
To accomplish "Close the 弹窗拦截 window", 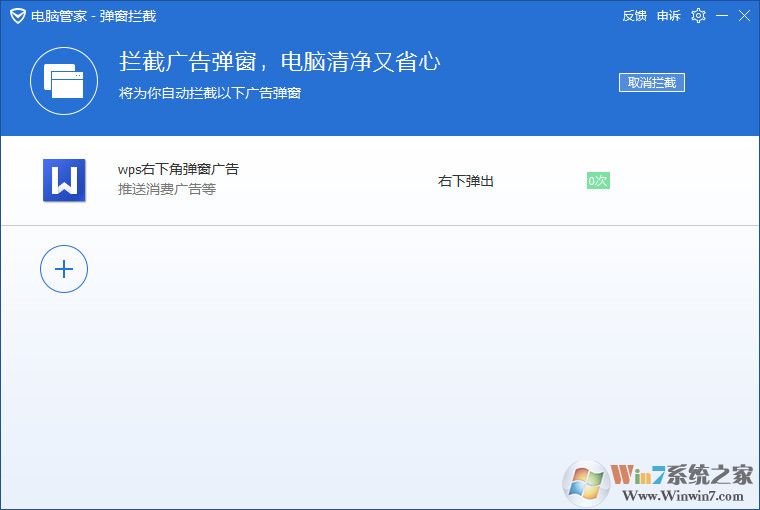I will [744, 16].
